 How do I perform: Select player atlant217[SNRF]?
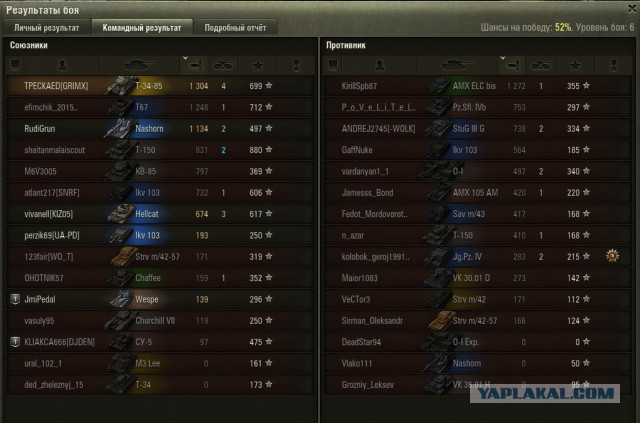tap(52, 192)
